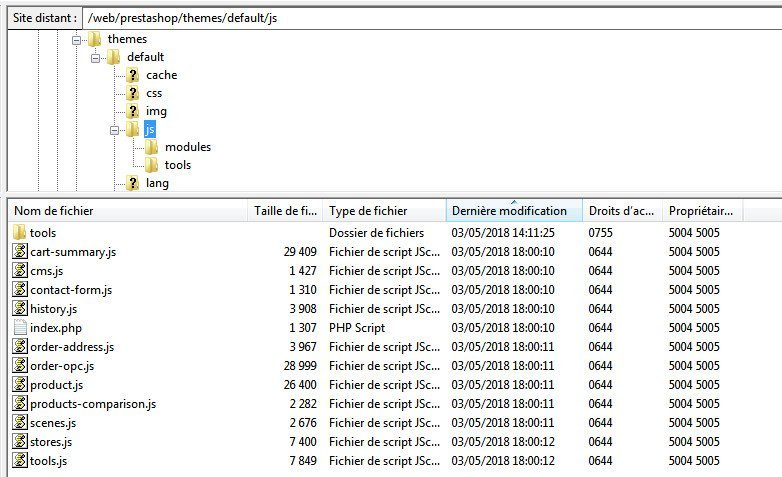Select the file name stores.js
Viewport: 782px width, 477px height.
tap(51, 442)
